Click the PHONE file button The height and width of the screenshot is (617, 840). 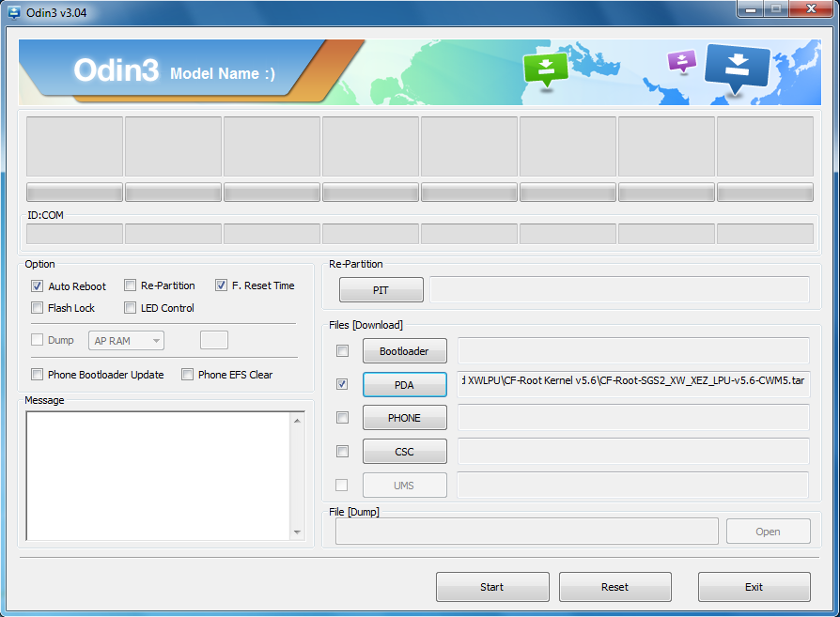pos(404,418)
